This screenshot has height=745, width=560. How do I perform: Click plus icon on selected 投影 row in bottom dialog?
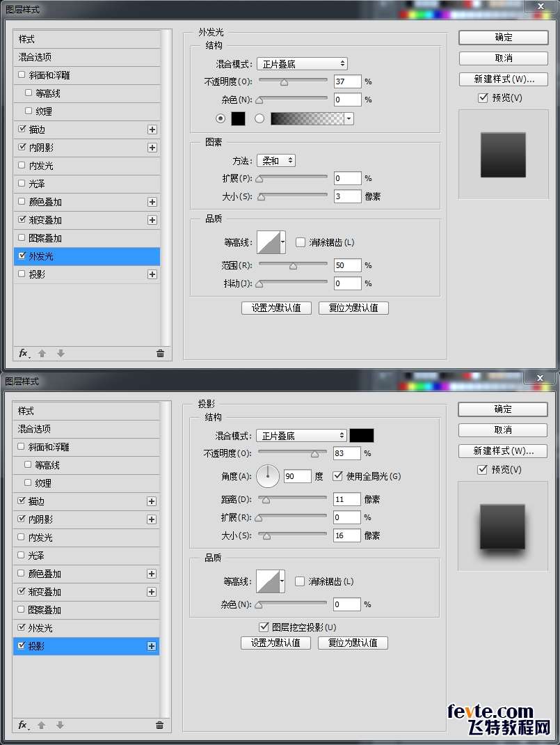(x=152, y=646)
